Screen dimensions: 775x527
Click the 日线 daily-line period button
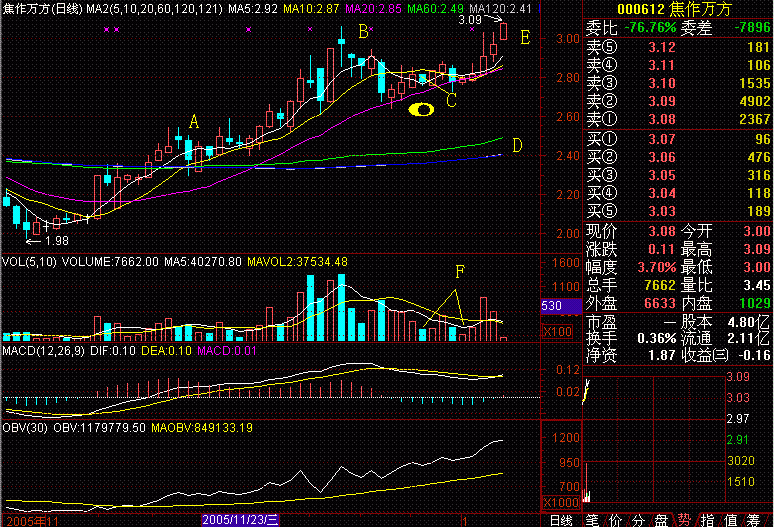(x=561, y=519)
